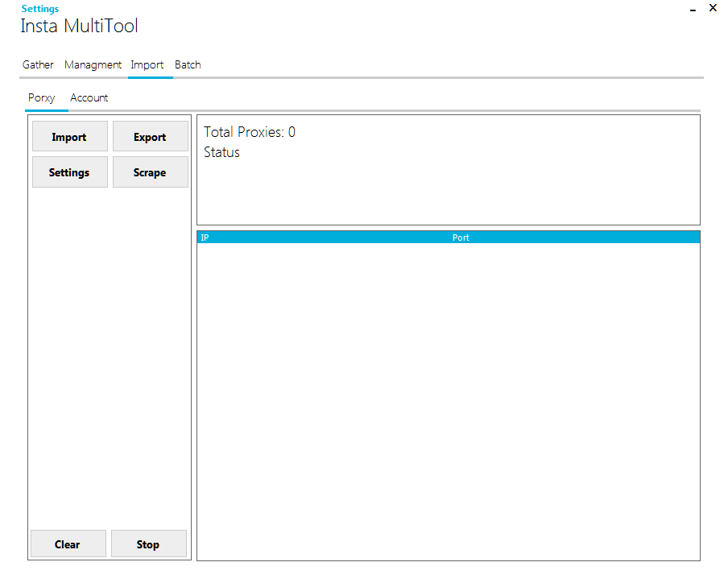Start the Scrape button
728x587 pixels.
pos(150,172)
